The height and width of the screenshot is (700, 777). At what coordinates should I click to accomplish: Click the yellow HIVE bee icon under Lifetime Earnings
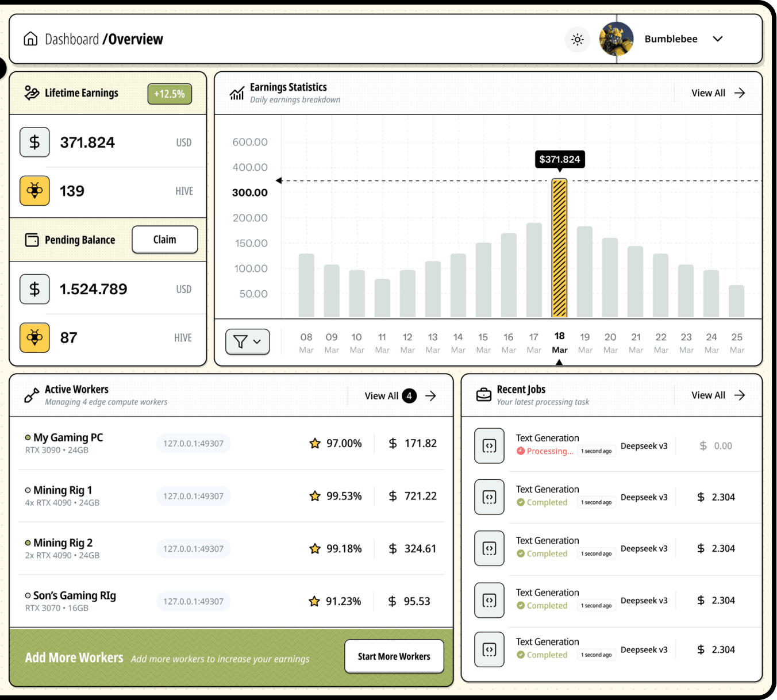34,191
